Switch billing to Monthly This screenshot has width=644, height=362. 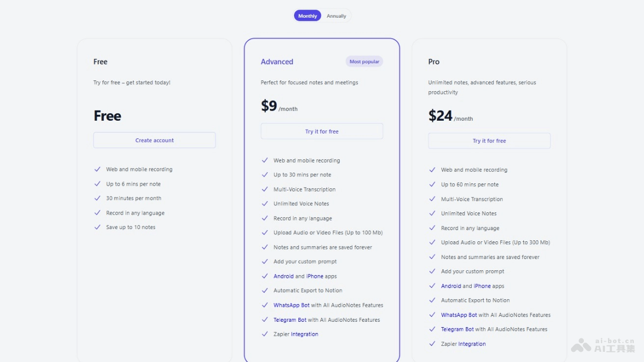pyautogui.click(x=308, y=16)
